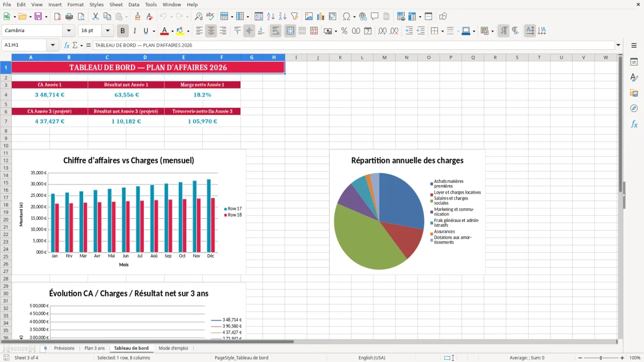Toggle Align Right
This screenshot has height=362, width=644.
223,31
